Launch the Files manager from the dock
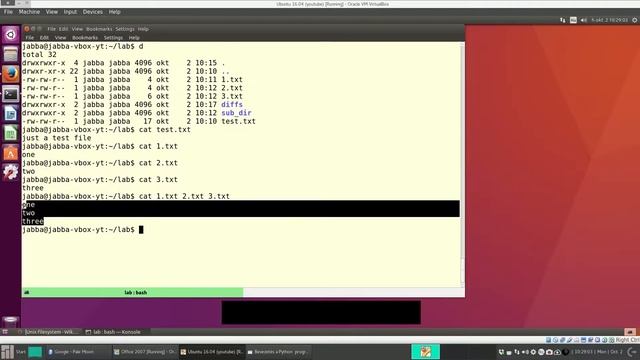 11,54
